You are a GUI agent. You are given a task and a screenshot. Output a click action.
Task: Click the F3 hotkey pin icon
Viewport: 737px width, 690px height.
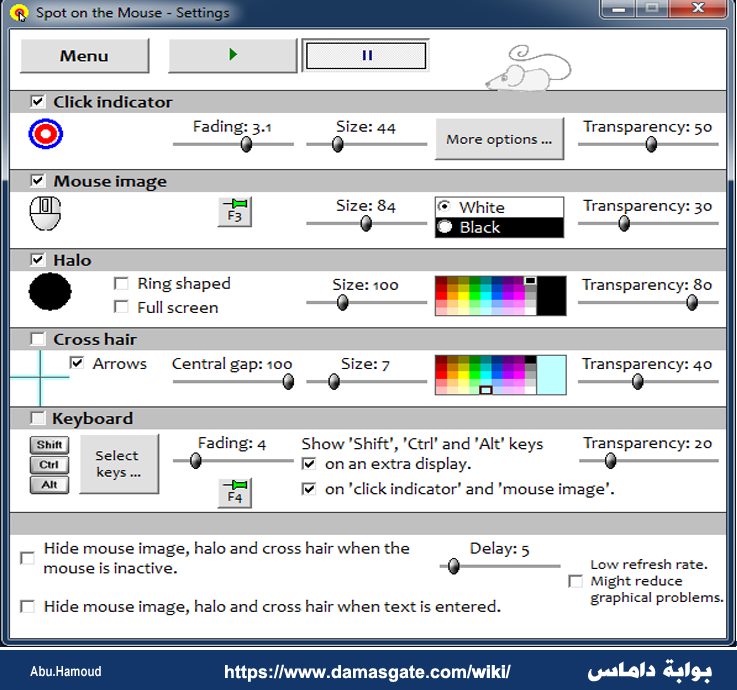tap(235, 212)
